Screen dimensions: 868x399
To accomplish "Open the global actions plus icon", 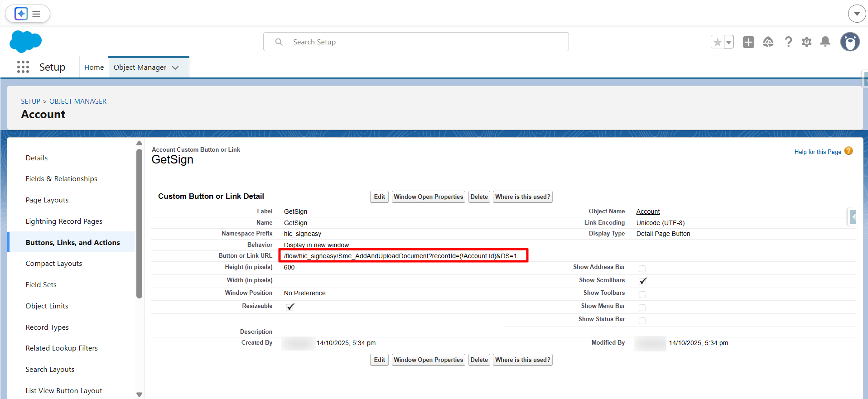I will pos(748,42).
